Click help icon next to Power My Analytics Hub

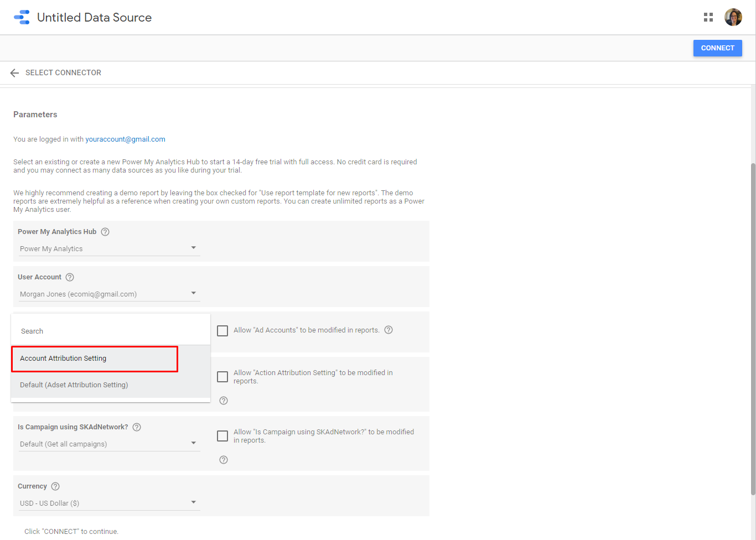pyautogui.click(x=105, y=232)
